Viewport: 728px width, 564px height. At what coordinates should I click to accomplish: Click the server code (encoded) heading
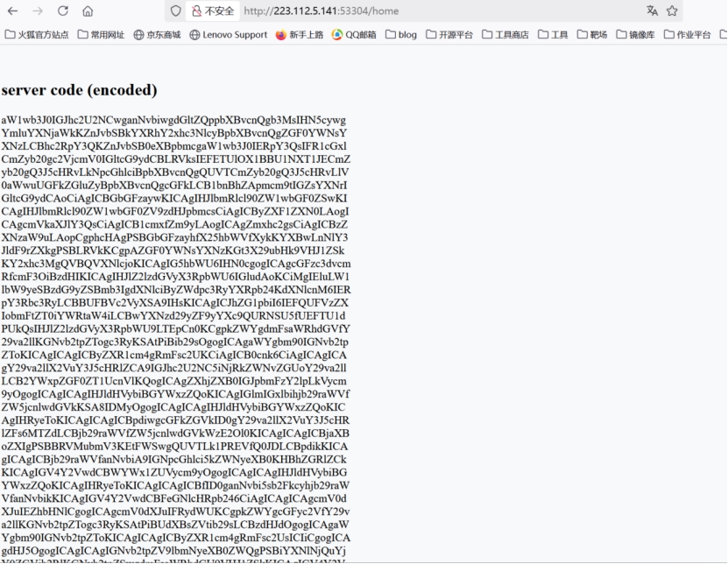point(80,89)
